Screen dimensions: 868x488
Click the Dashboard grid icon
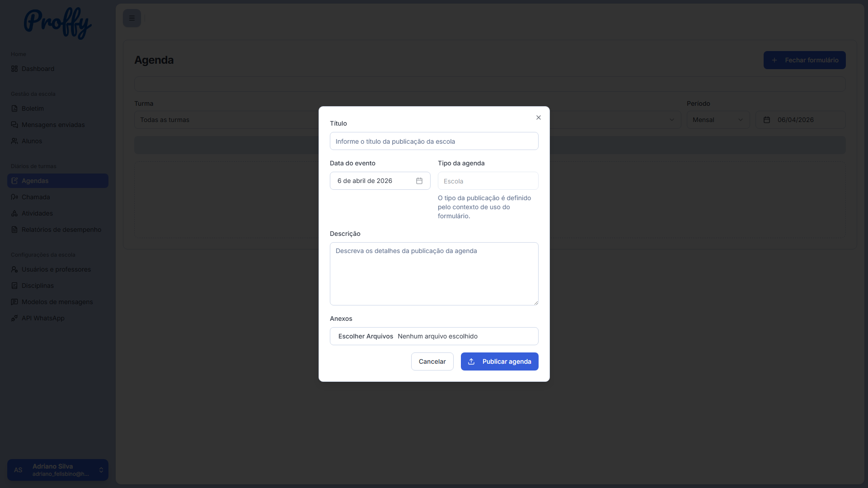pos(14,69)
